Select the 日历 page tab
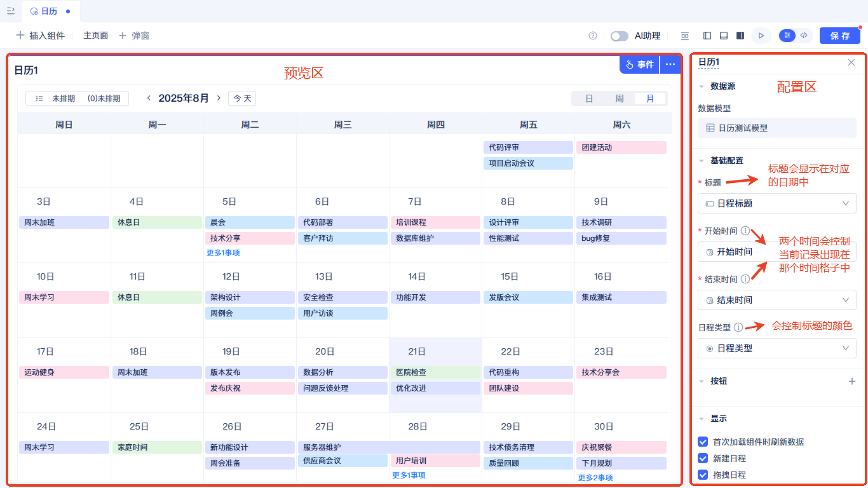The image size is (868, 488). (x=51, y=11)
